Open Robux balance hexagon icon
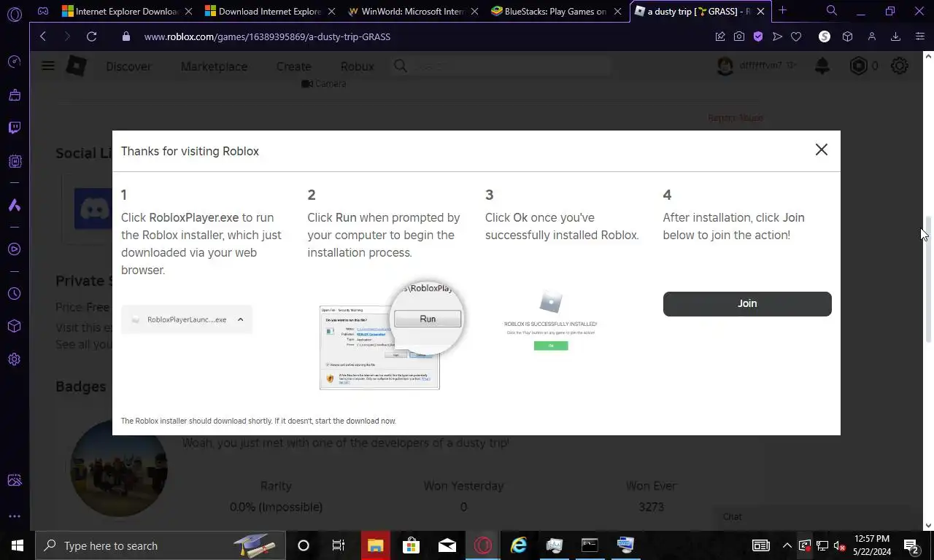The height and width of the screenshot is (560, 934). [859, 66]
